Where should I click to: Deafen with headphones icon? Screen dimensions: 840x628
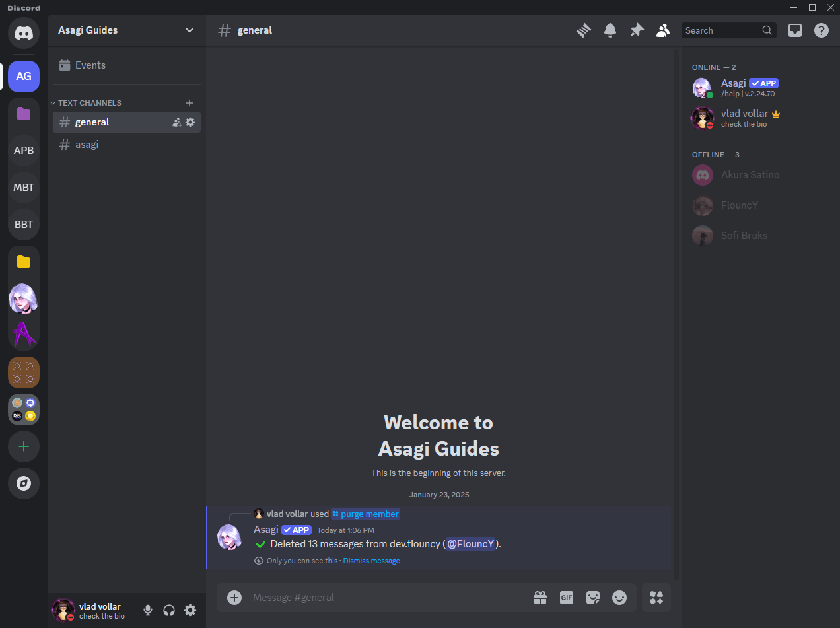(169, 611)
